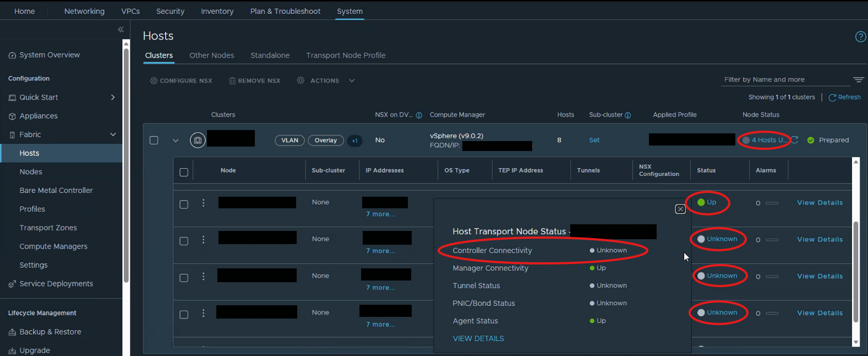Switch to the Transport Node Profile tab
This screenshot has width=868, height=356.
point(345,56)
